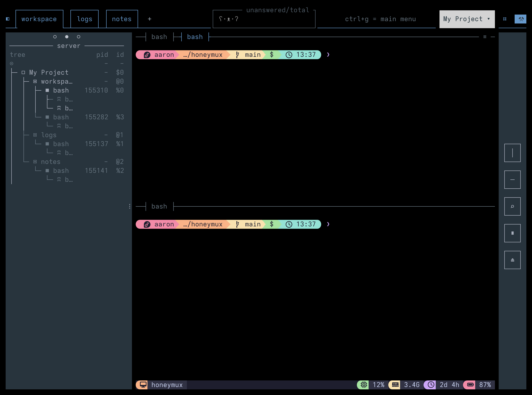Image resolution: width=532 pixels, height=395 pixels.
Task: Click the 13:37 clock segment in top prompt
Action: (301, 55)
